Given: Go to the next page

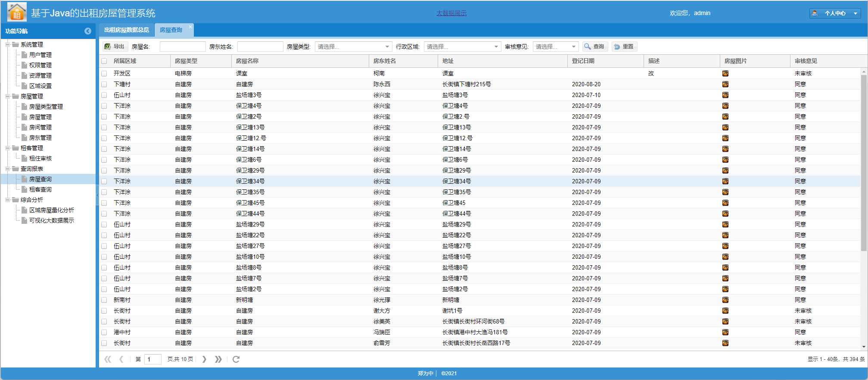Looking at the screenshot, I should (x=204, y=359).
